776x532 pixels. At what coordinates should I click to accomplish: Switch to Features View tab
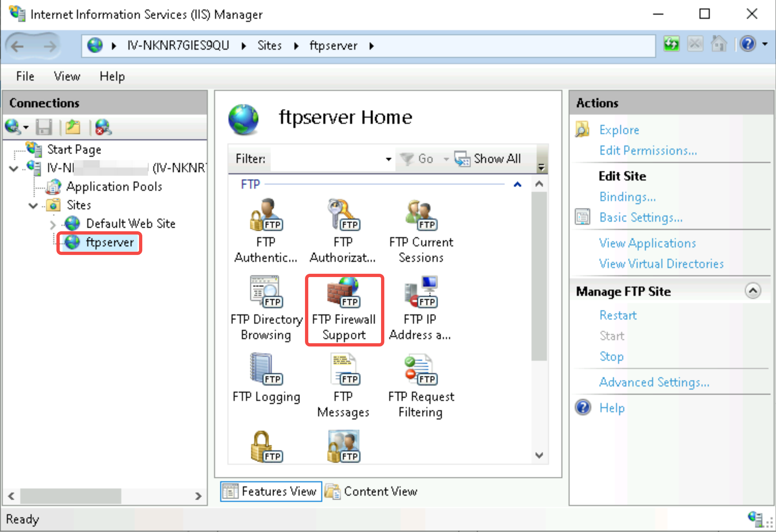[271, 491]
